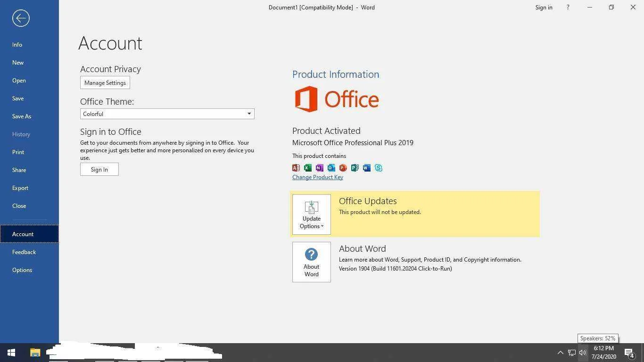Image resolution: width=644 pixels, height=362 pixels.
Task: Select the History sidebar item
Action: coord(21,134)
